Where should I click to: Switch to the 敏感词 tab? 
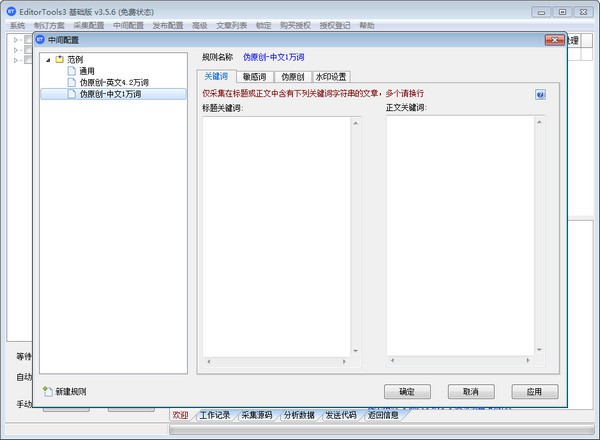[x=254, y=76]
